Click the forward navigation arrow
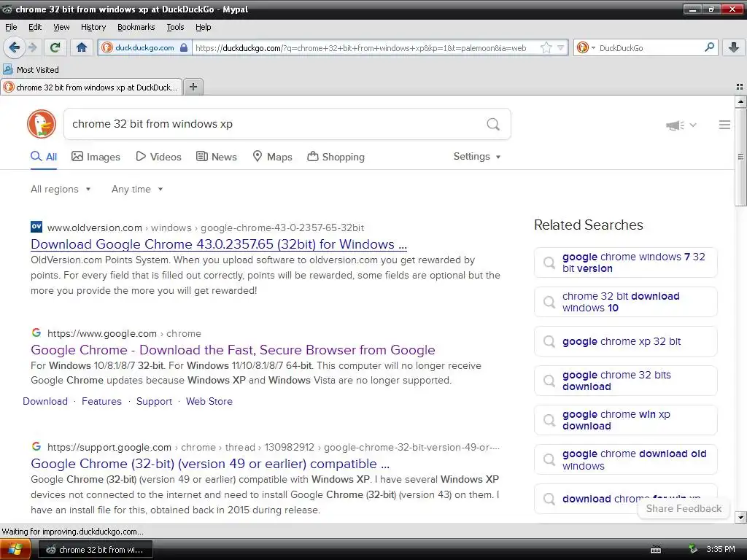The width and height of the screenshot is (747, 560). 33,47
